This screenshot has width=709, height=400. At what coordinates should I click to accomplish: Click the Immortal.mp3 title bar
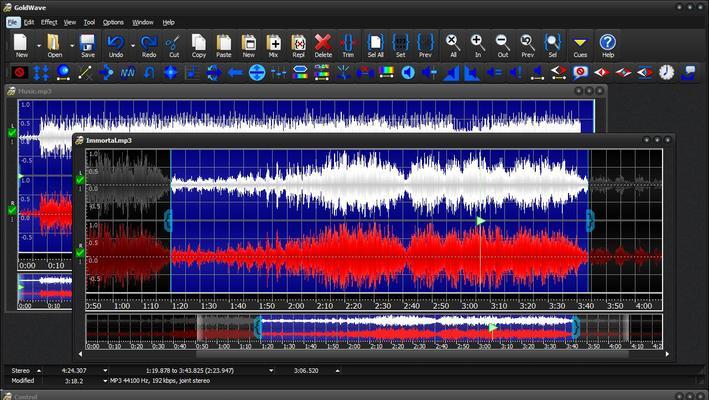click(x=373, y=140)
